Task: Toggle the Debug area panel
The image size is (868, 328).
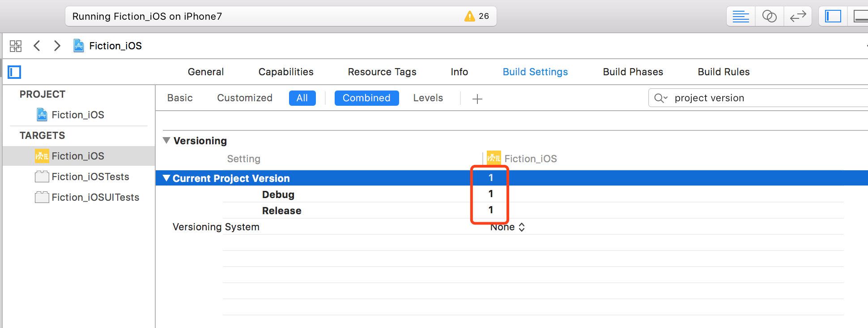Action: (x=859, y=17)
